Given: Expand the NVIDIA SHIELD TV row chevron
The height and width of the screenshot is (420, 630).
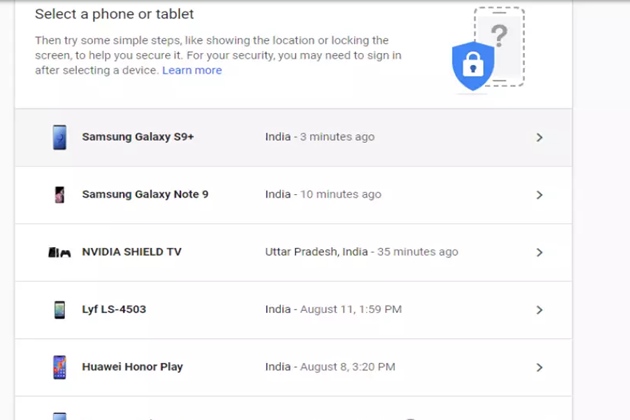Looking at the screenshot, I should click(539, 253).
